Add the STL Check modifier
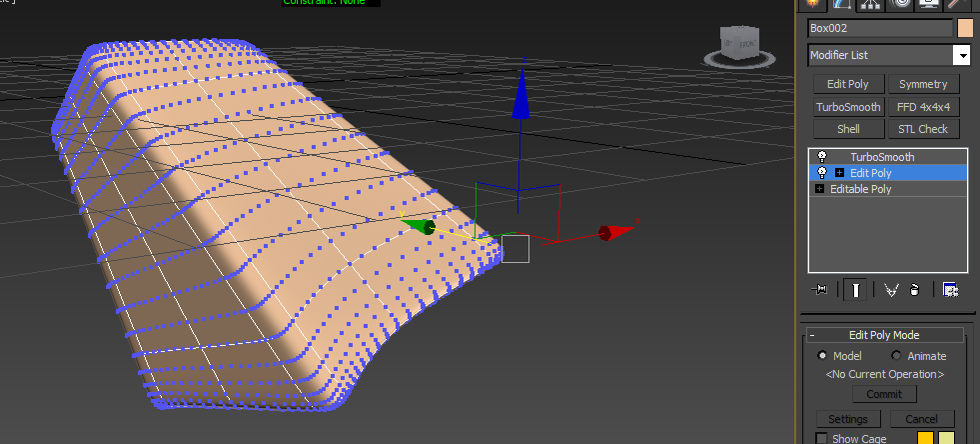Image resolution: width=980 pixels, height=444 pixels. point(923,129)
